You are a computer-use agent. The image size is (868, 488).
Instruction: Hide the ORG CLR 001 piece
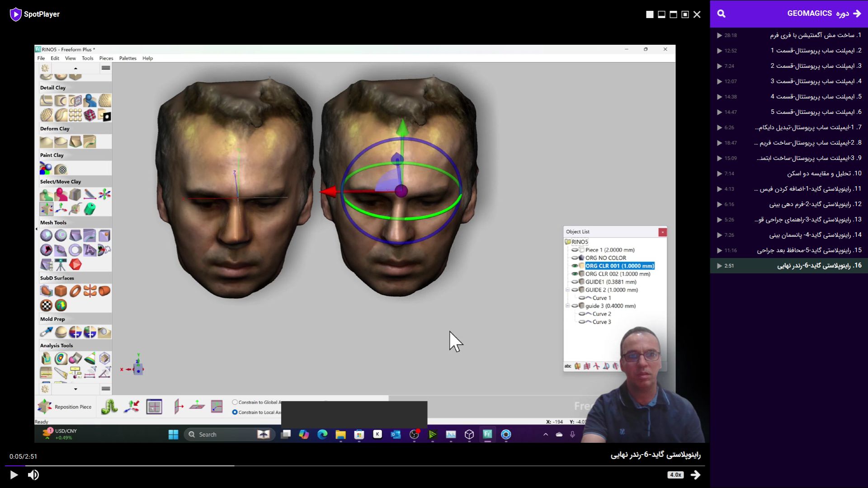[x=575, y=266]
